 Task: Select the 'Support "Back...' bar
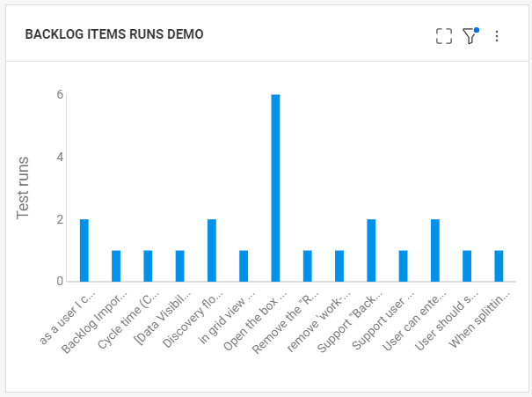coord(371,251)
